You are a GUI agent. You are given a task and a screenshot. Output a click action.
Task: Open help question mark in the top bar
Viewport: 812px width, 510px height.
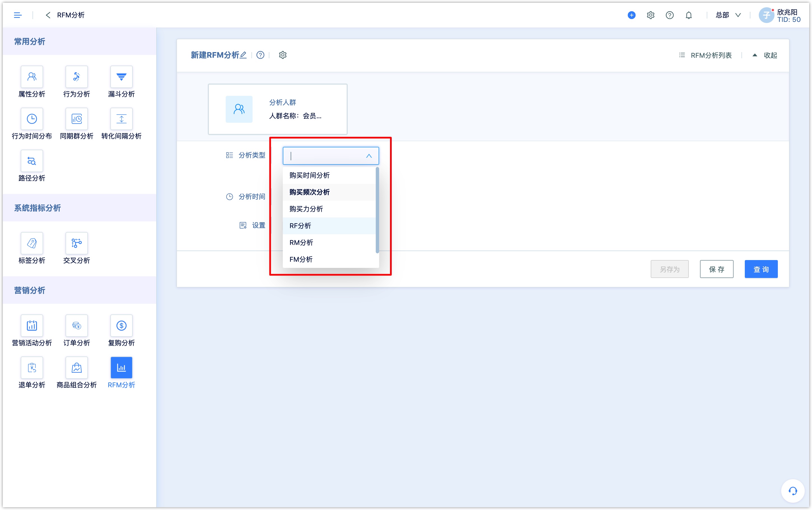[669, 15]
